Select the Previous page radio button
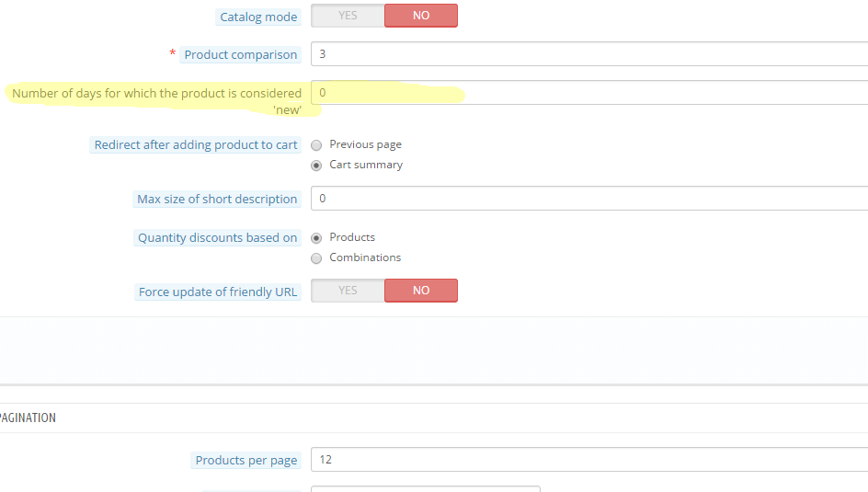Screen dimensions: 868x492 (316, 145)
